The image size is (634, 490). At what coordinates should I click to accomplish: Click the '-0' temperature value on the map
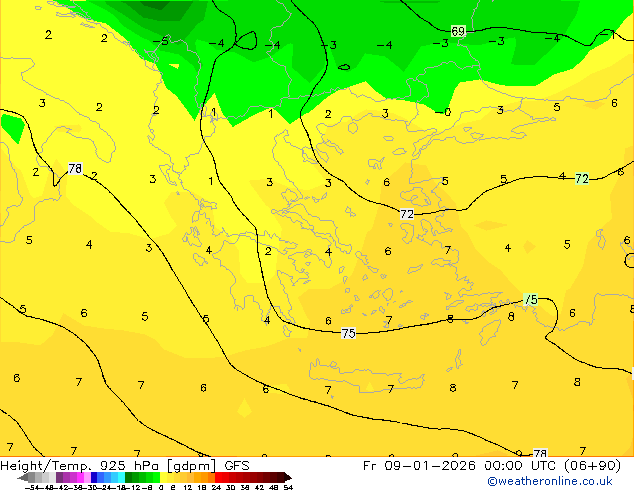tap(443, 112)
